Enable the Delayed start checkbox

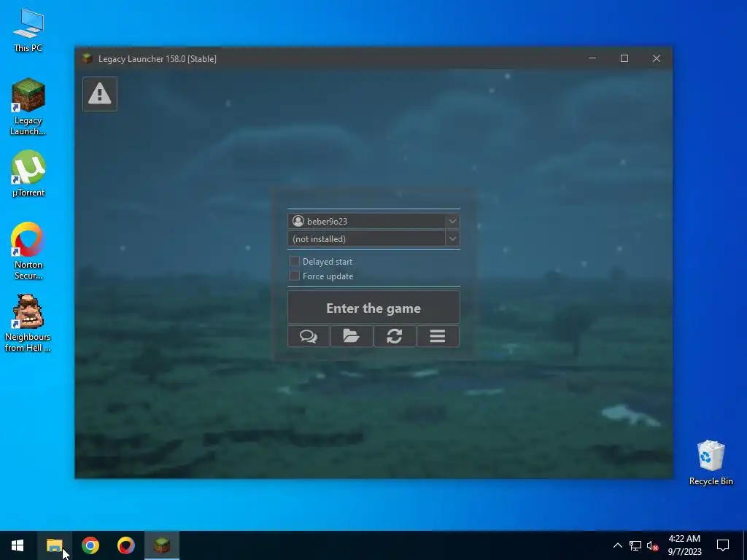(x=295, y=261)
